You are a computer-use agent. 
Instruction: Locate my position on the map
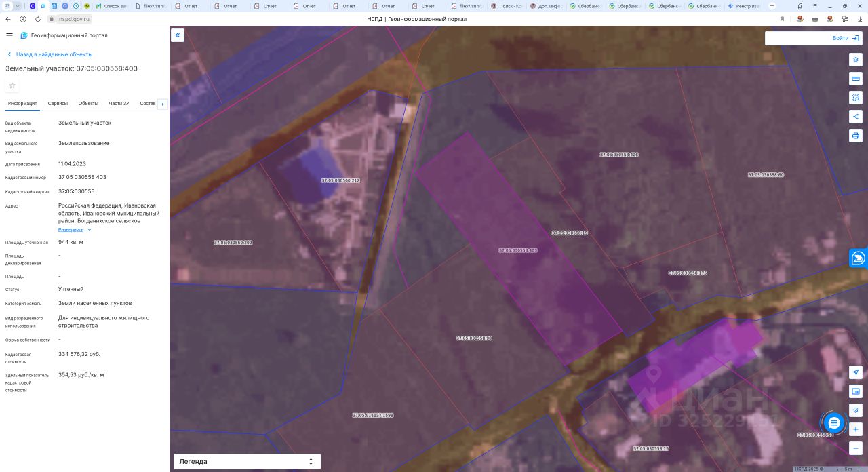[856, 372]
